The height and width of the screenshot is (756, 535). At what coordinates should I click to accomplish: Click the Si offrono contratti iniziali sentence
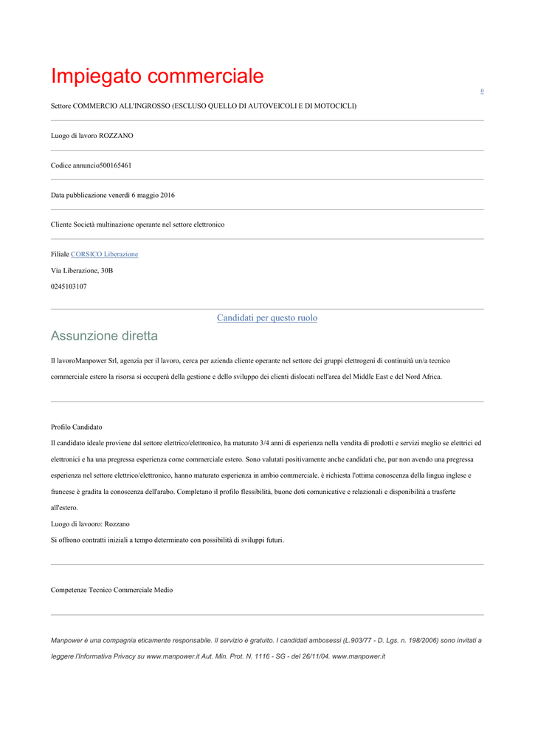point(168,540)
